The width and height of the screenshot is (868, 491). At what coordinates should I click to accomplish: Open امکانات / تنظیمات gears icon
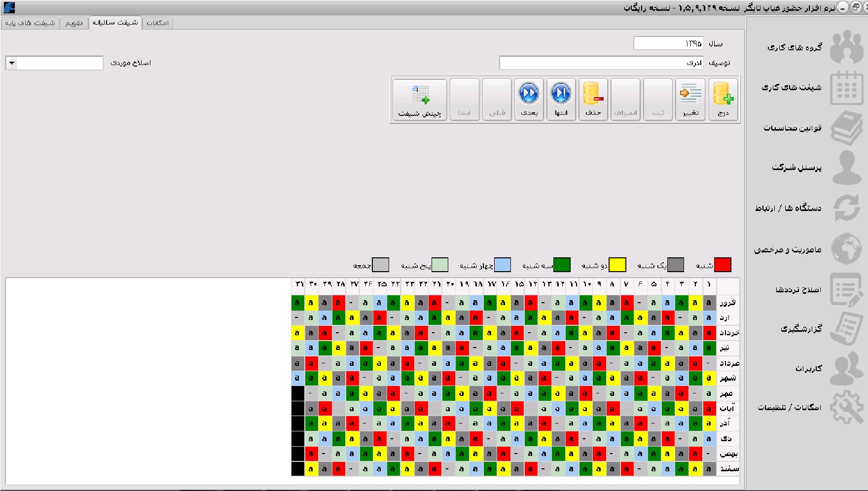click(846, 407)
